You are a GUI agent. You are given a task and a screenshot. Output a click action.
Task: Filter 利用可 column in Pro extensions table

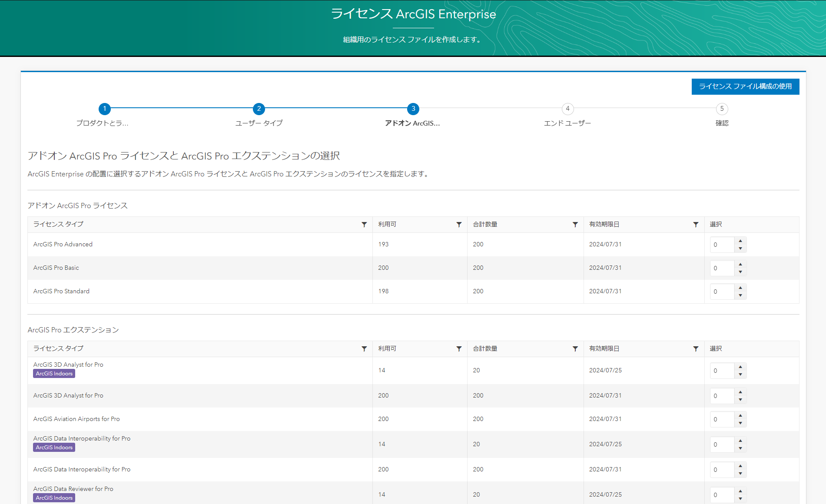point(459,349)
